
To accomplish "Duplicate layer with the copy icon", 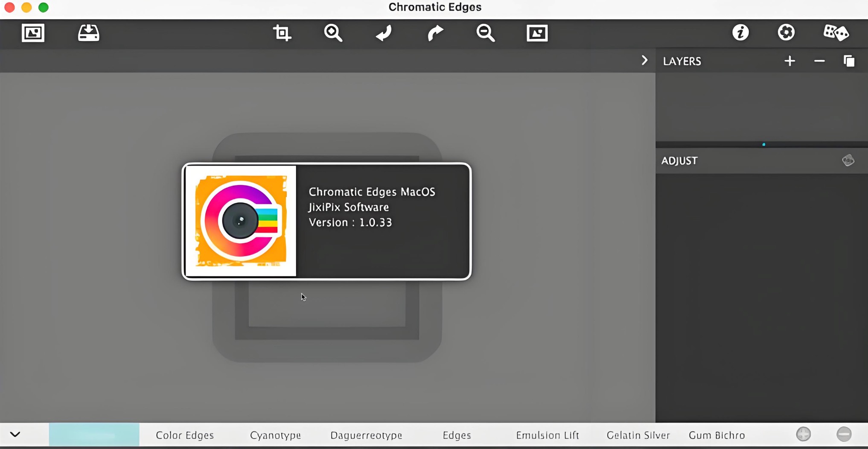I will pyautogui.click(x=849, y=61).
